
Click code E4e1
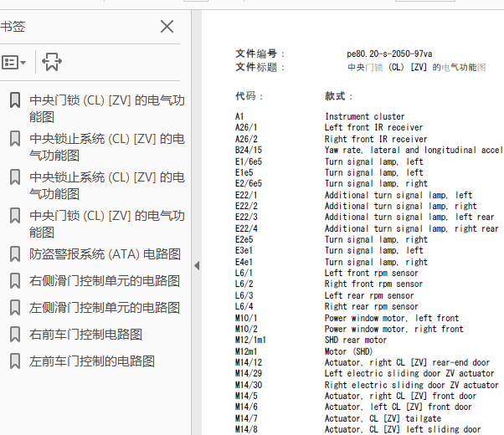click(x=244, y=262)
